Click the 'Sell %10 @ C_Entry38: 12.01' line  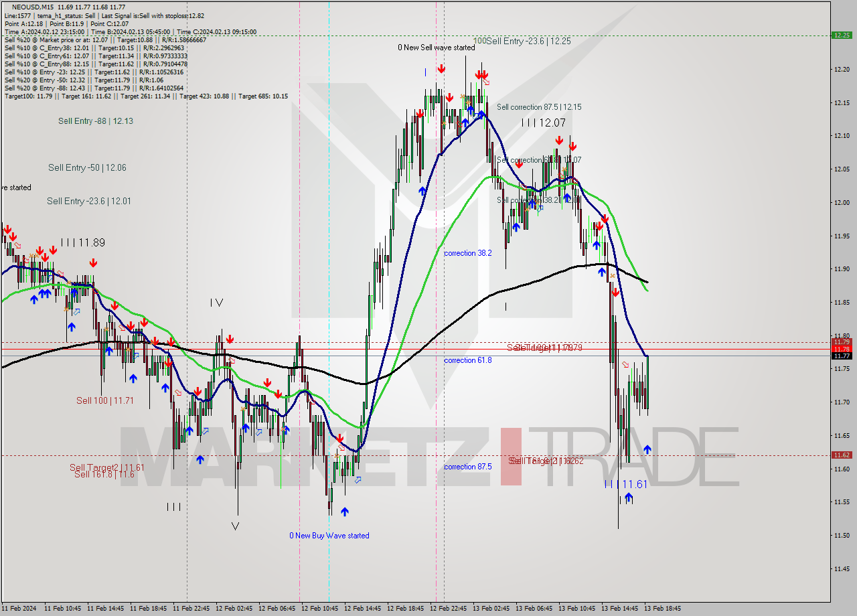[94, 48]
